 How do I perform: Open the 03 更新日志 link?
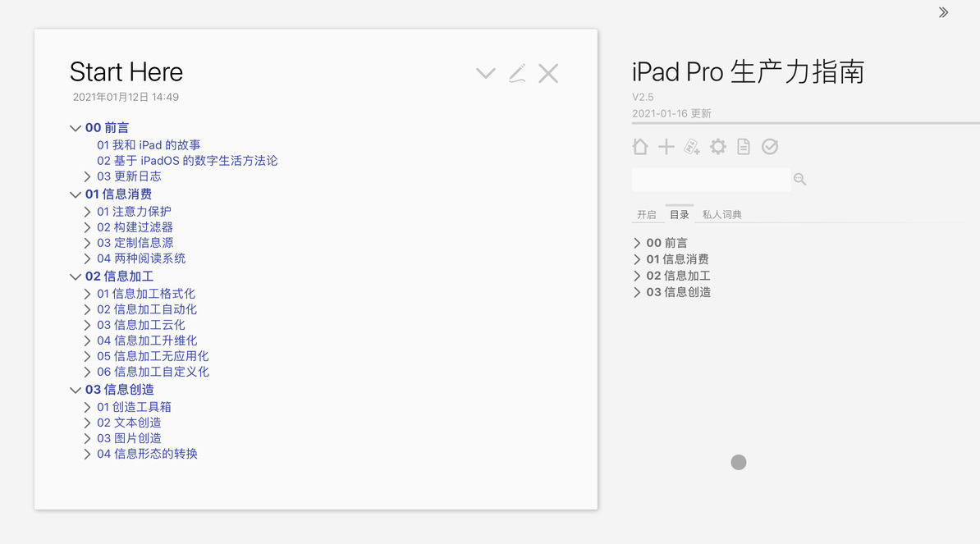pos(129,176)
